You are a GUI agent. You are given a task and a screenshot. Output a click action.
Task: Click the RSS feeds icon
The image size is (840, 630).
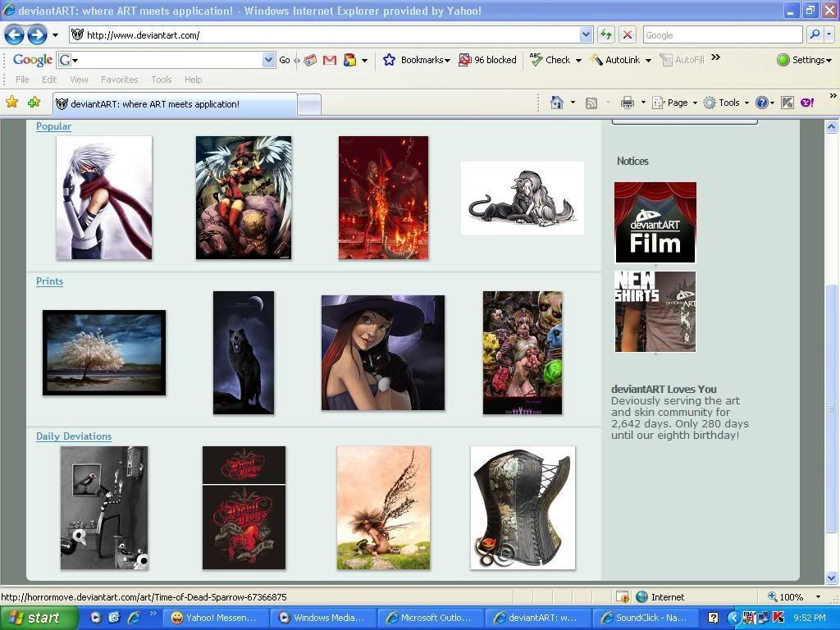point(591,103)
